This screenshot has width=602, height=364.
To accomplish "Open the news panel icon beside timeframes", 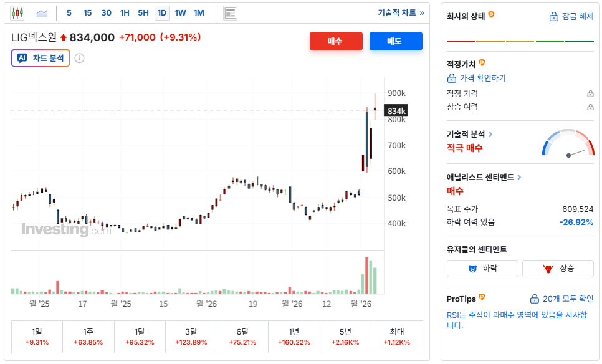I will point(231,12).
